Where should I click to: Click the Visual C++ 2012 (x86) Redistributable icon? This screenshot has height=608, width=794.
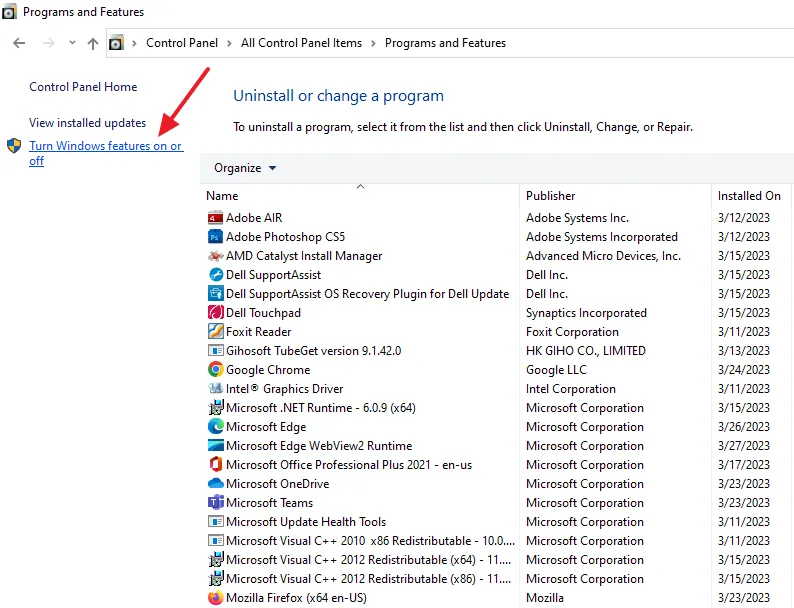[215, 579]
